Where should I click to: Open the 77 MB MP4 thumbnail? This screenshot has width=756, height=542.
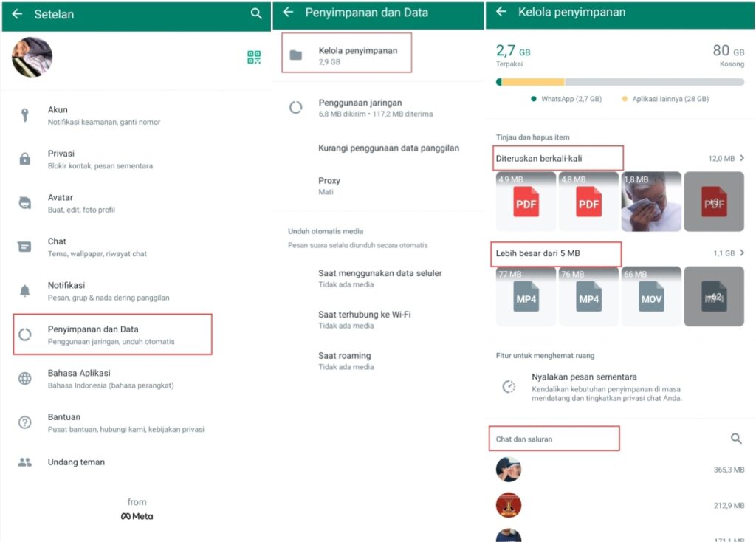click(526, 296)
